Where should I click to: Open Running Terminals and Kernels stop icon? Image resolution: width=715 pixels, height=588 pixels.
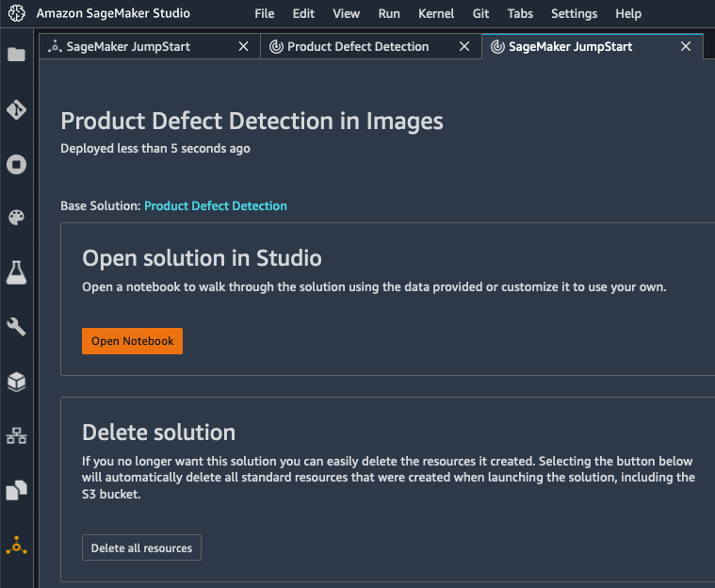[x=16, y=164]
